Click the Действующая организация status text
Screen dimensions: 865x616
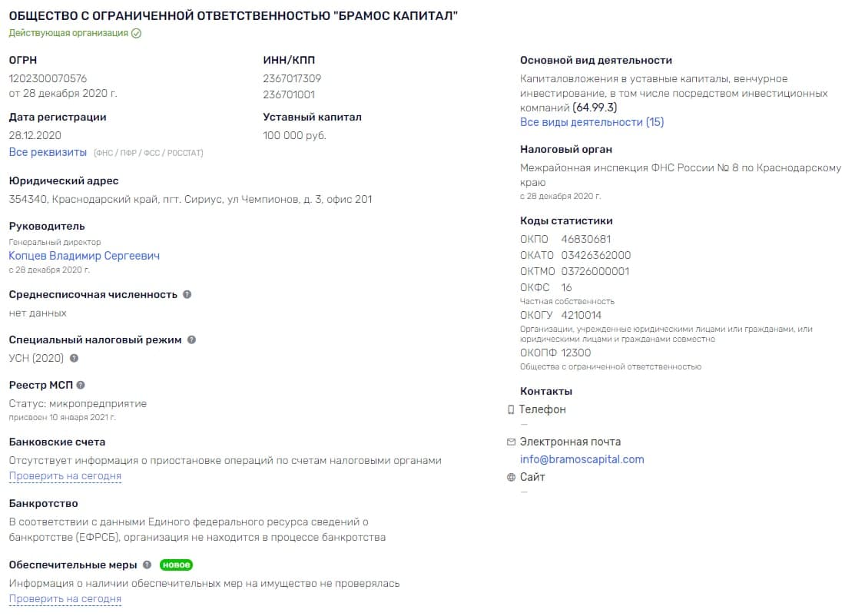(x=68, y=33)
